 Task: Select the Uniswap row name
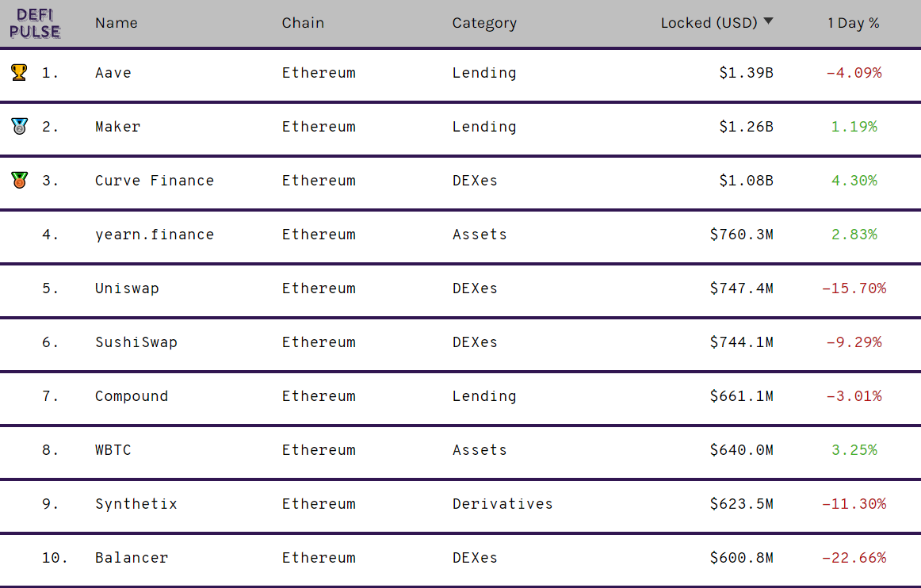(127, 288)
